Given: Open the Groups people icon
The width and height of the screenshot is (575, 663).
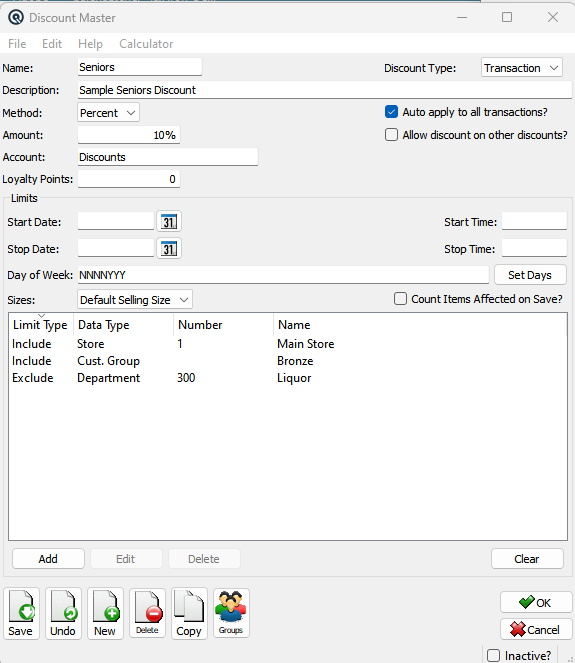Looking at the screenshot, I should 231,613.
